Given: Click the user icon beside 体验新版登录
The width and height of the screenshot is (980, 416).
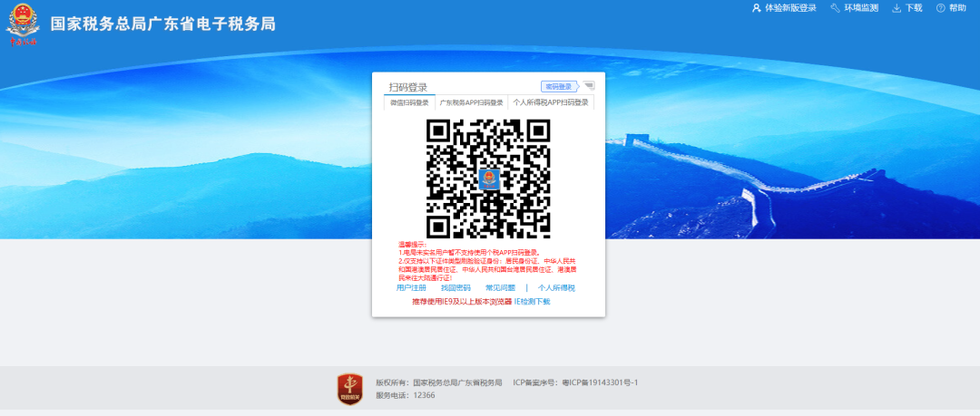Looking at the screenshot, I should [756, 8].
